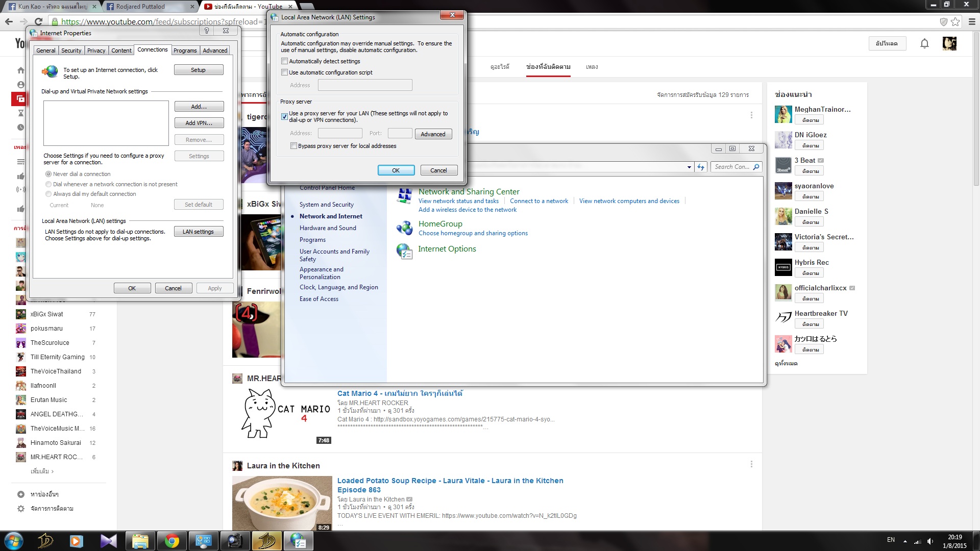Click the Control Panel search field

(x=732, y=167)
